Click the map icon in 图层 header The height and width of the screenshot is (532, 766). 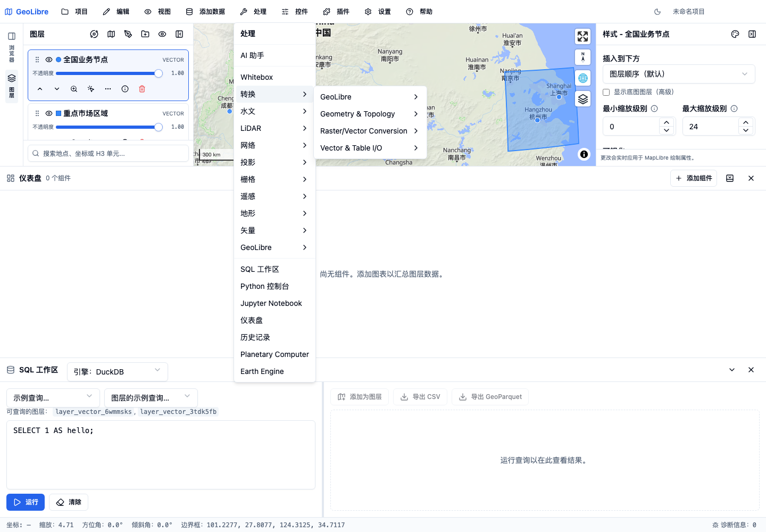(x=111, y=34)
